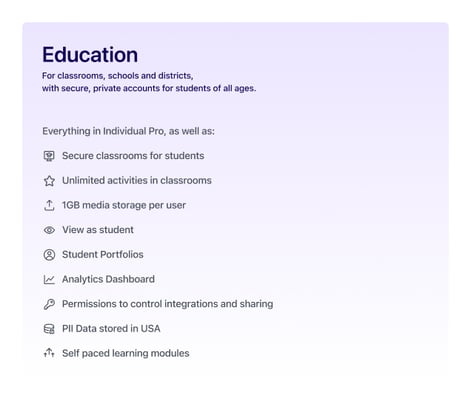Click the secure classrooms presentation icon

tap(49, 156)
